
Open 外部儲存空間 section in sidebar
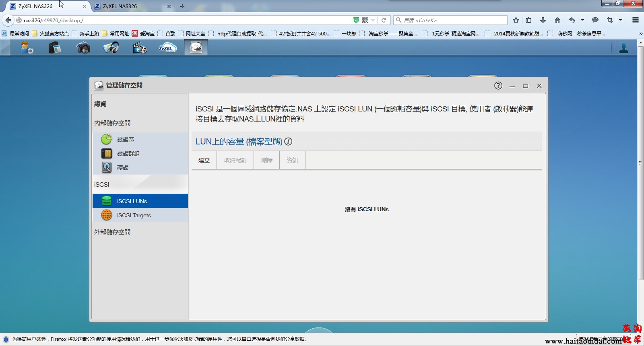click(112, 232)
